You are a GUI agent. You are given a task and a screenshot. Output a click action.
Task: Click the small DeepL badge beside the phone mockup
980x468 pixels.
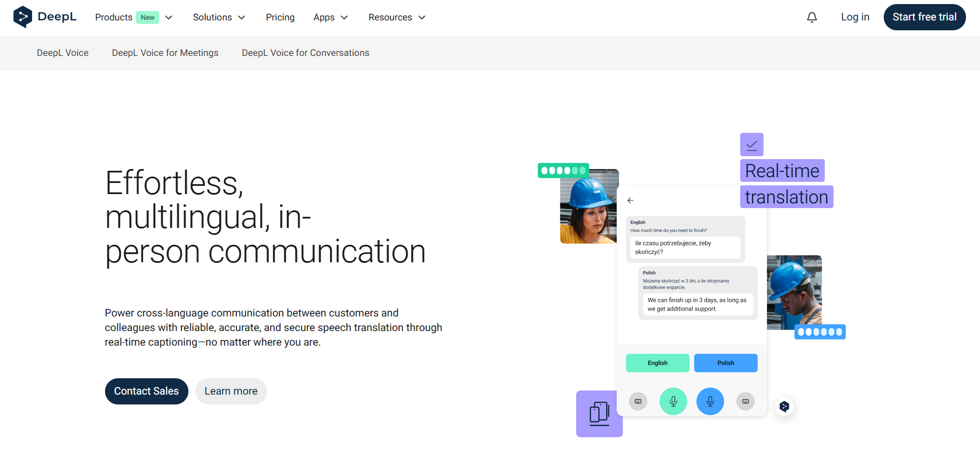[785, 407]
